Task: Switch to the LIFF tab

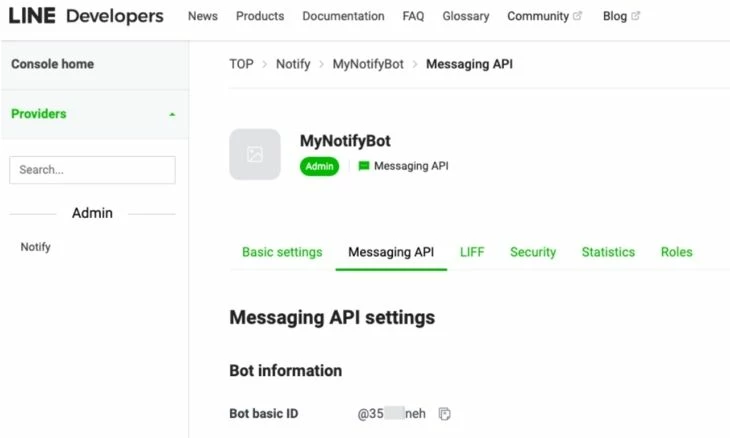Action: [472, 252]
